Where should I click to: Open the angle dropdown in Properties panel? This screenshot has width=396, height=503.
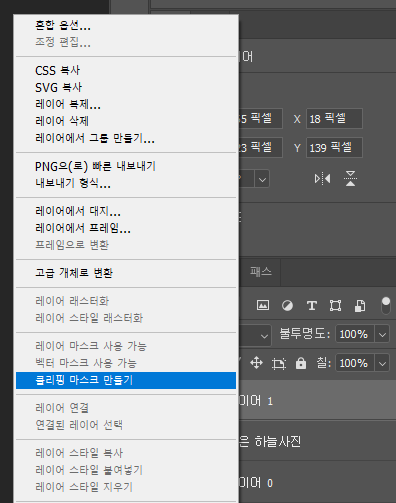262,180
